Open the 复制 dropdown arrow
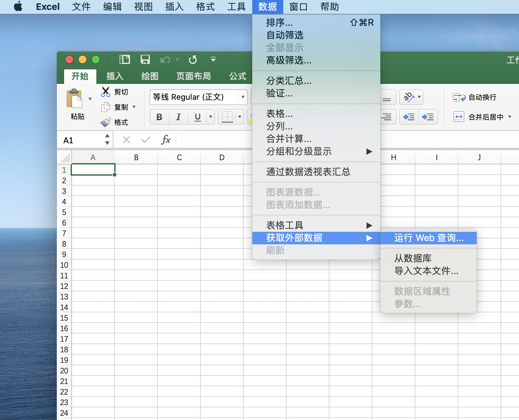The height and width of the screenshot is (420, 519). [x=134, y=107]
